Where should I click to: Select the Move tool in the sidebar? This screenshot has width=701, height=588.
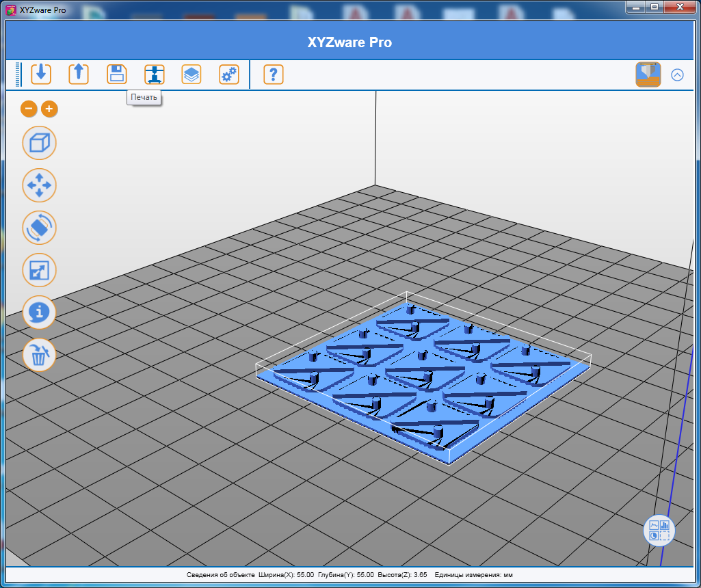click(39, 185)
